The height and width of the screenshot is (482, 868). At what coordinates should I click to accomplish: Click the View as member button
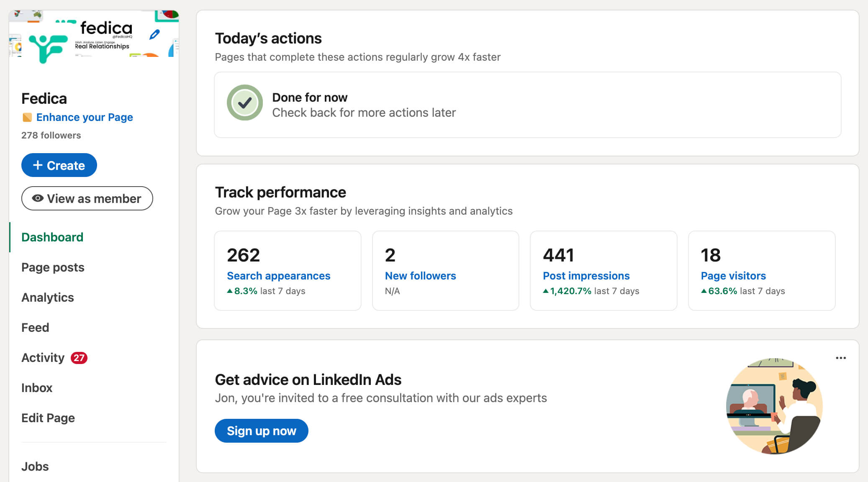point(87,198)
